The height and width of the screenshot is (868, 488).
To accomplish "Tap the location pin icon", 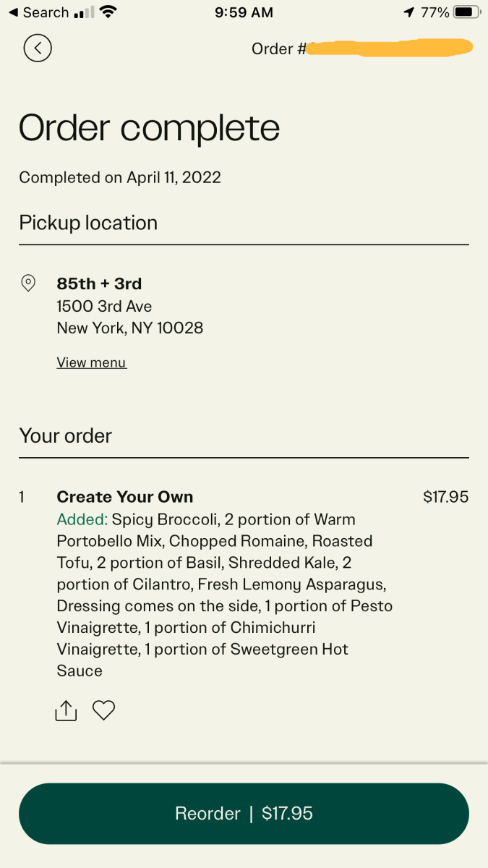I will 28,284.
